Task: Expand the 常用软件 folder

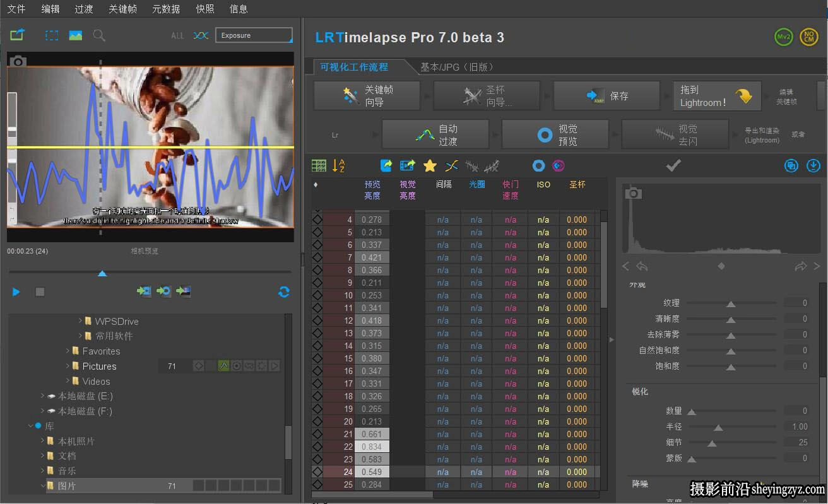Action: coord(80,336)
